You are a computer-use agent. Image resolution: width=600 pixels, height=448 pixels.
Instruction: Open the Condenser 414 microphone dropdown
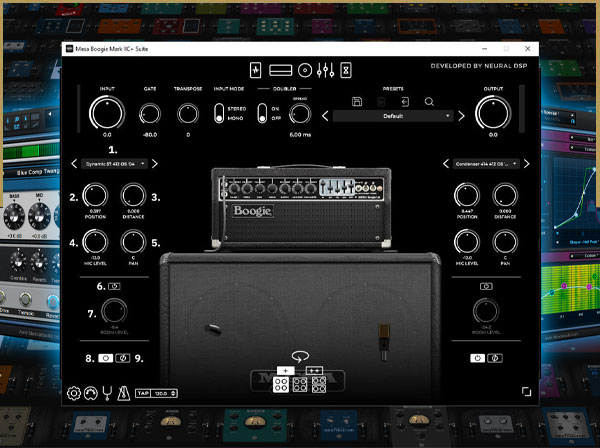coord(486,164)
